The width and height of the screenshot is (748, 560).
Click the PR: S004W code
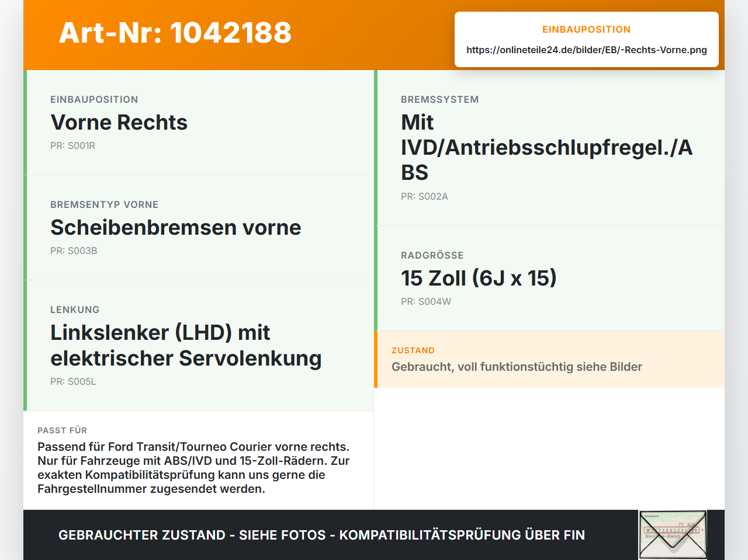(x=426, y=302)
